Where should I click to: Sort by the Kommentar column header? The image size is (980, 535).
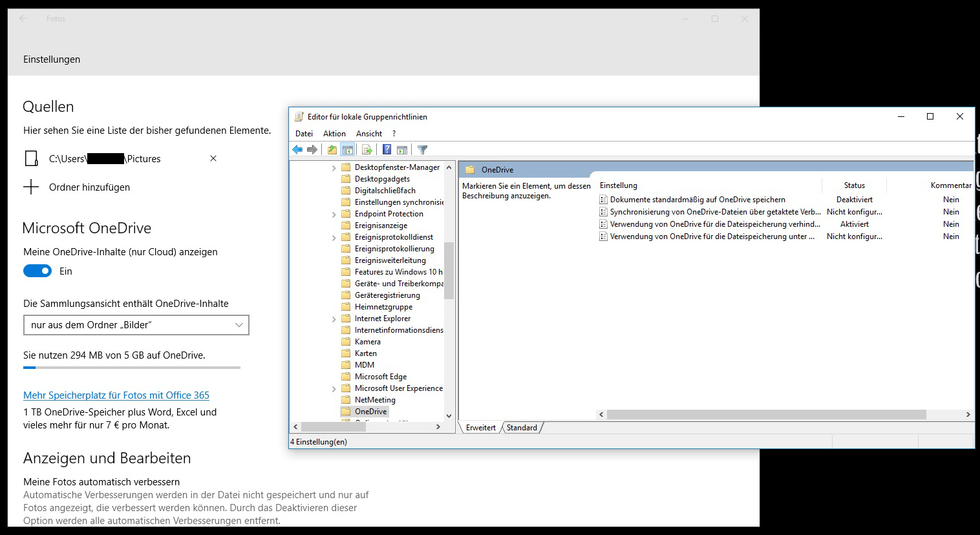click(951, 185)
